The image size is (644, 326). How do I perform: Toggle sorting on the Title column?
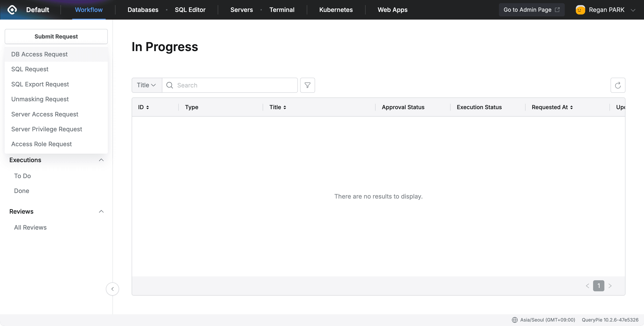[285, 107]
